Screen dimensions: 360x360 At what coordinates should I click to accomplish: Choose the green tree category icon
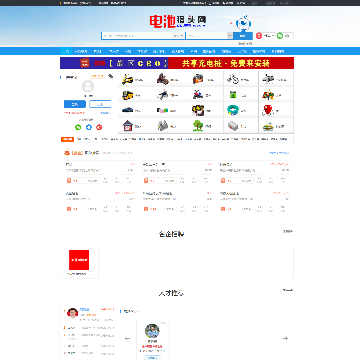(198, 126)
